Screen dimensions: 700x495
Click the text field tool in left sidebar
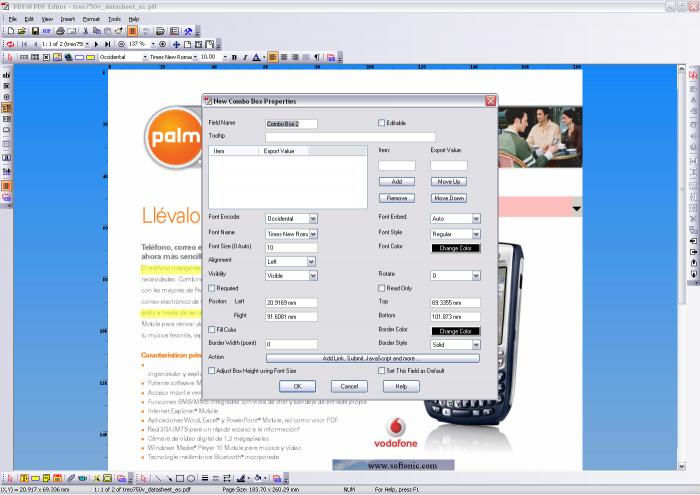tap(6, 75)
